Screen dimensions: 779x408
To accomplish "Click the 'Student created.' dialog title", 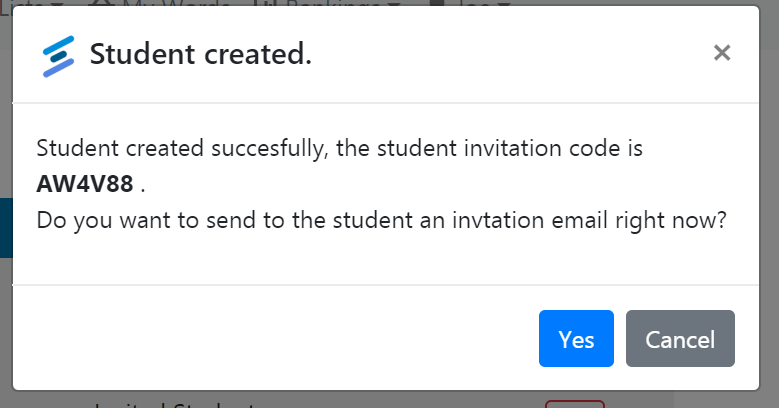I will pos(200,54).
